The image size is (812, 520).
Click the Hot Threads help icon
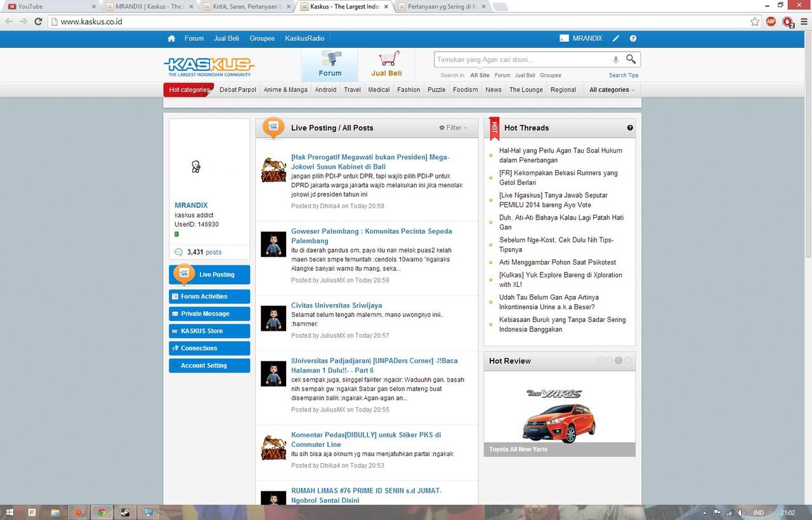[x=630, y=128]
